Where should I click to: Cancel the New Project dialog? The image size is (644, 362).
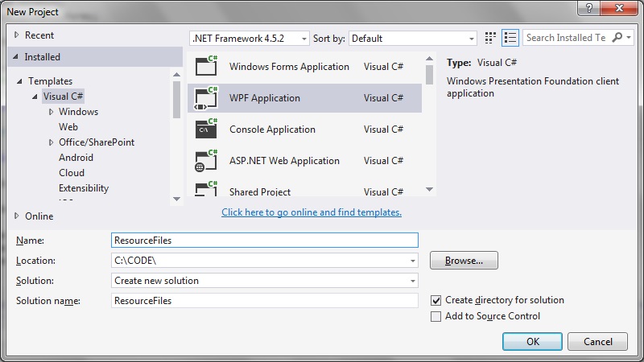click(597, 341)
